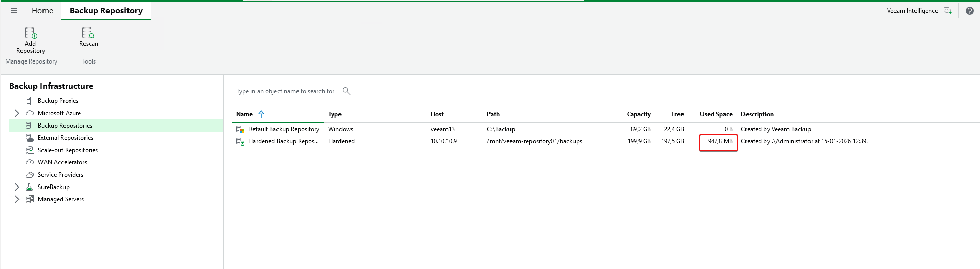Select the Hardened Backup Repository row
The height and width of the screenshot is (269, 980).
click(x=283, y=141)
